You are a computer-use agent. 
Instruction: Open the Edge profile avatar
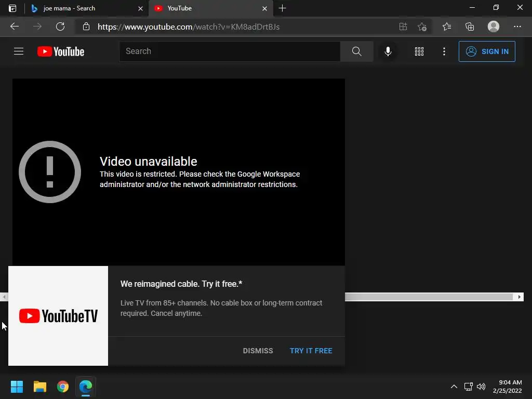pos(494,26)
